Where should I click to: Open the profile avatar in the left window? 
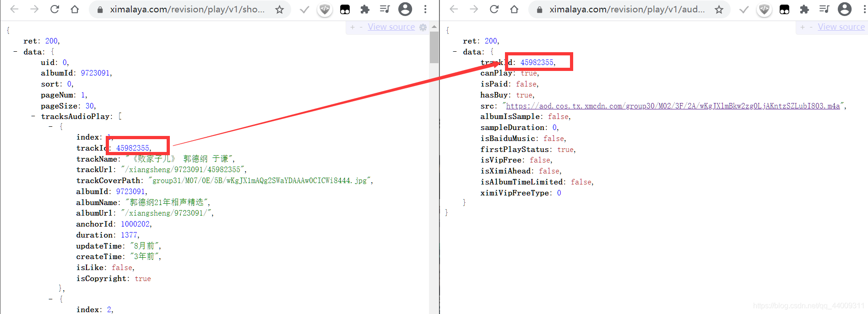tap(405, 9)
